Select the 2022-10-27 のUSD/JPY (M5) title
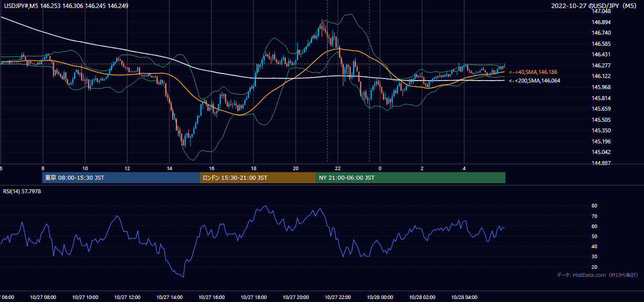 pyautogui.click(x=595, y=6)
